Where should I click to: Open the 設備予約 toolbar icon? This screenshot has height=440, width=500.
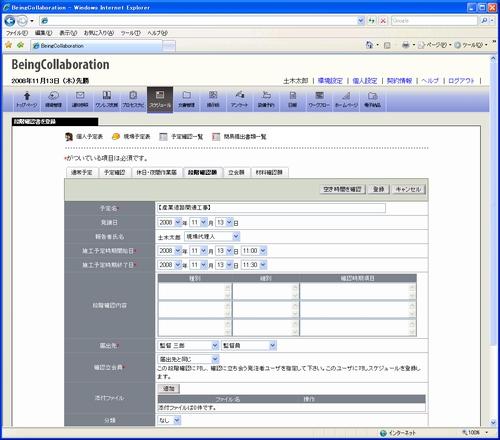(266, 99)
